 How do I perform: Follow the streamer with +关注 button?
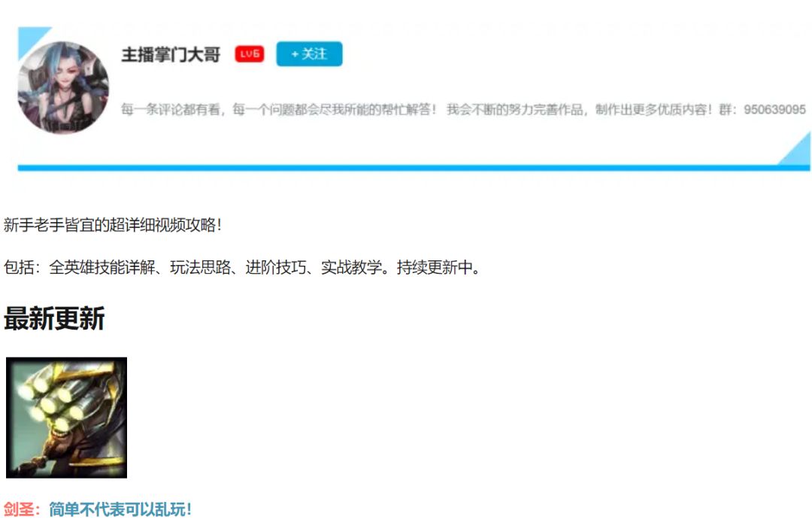(x=309, y=54)
